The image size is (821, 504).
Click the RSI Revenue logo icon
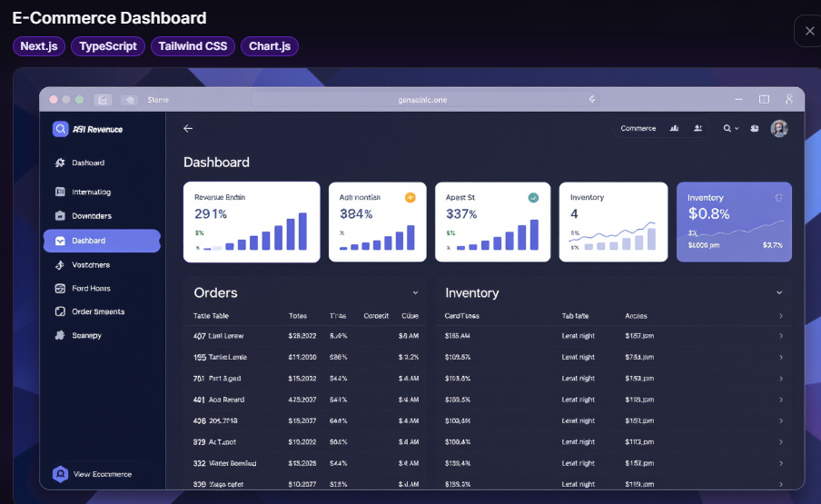(x=60, y=129)
